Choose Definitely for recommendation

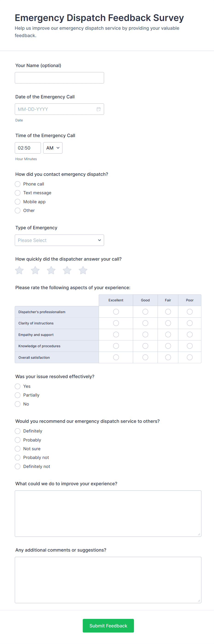point(18,431)
